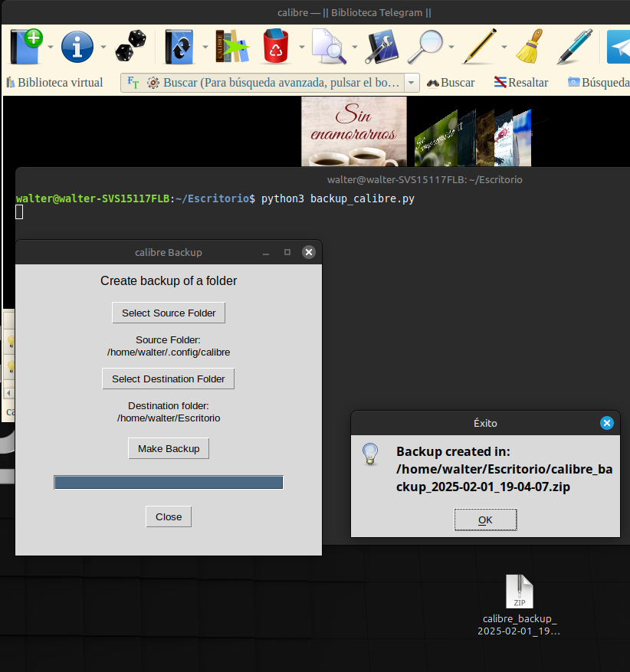
Task: Select the calibre_backup ZIP file on desktop
Action: tap(519, 605)
